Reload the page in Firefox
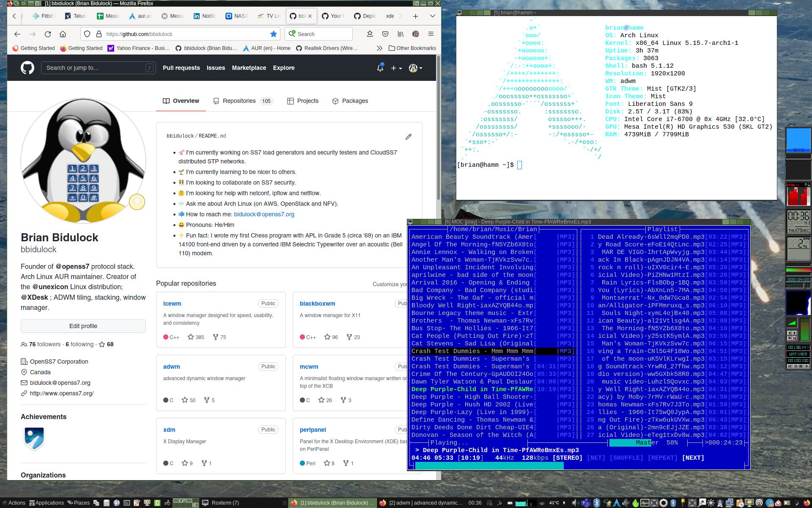Viewport: 812px width, 508px height. pos(48,34)
